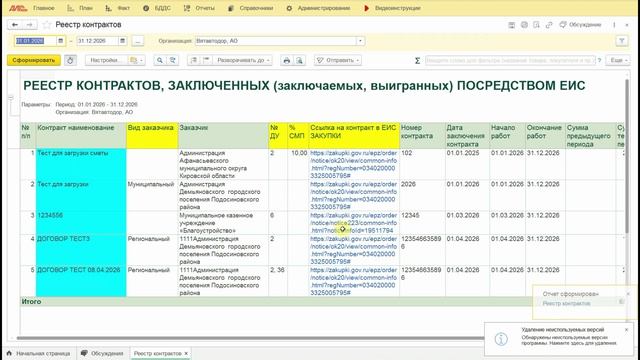Select cell ДОГОВОР ТЕСТ3
Image resolution: width=640 pixels, height=360 pixels.
[81, 250]
